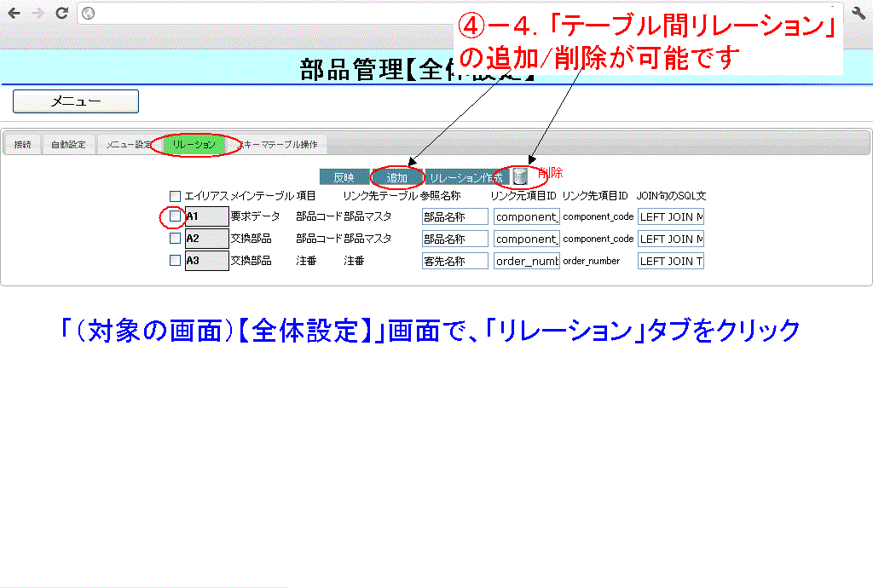Click the 反映 button
This screenshot has width=873, height=588.
click(344, 177)
